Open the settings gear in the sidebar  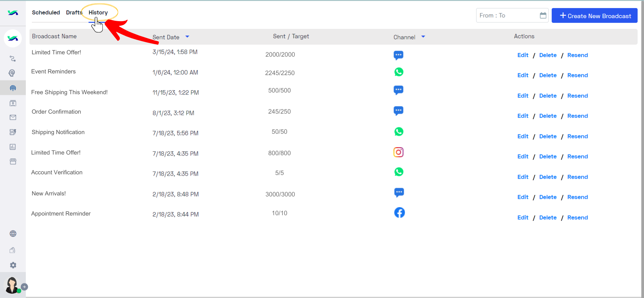tap(13, 265)
